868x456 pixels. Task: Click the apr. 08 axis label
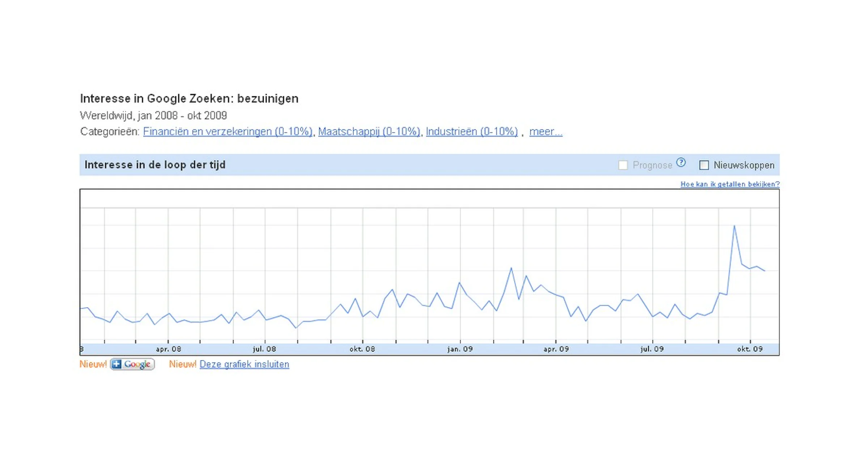coord(169,349)
